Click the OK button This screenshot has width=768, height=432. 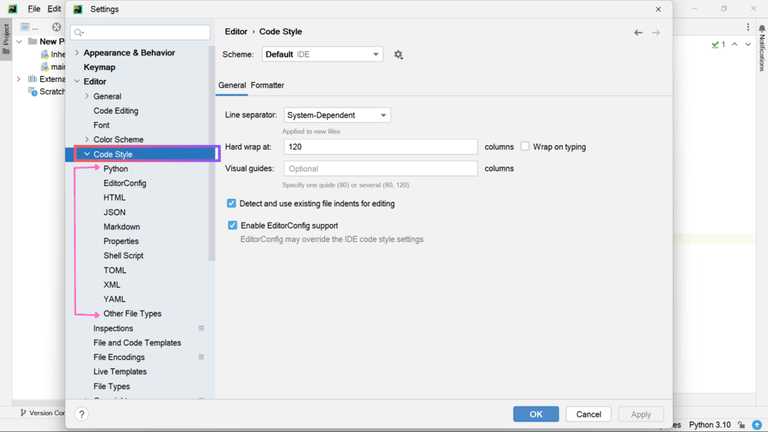(x=536, y=414)
